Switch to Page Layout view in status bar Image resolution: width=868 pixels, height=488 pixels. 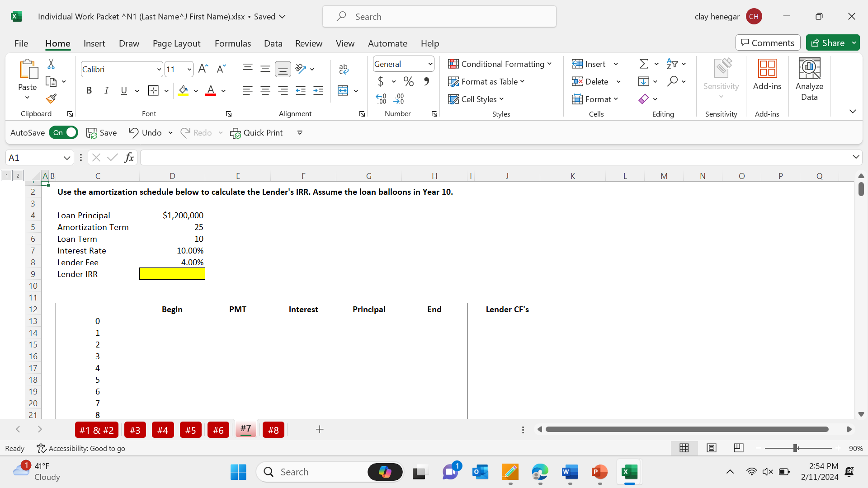[712, 448]
